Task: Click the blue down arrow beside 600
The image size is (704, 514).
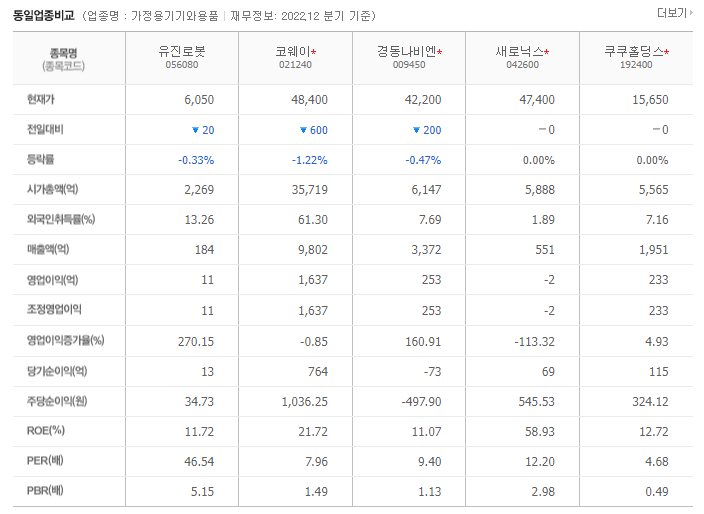Action: click(304, 130)
